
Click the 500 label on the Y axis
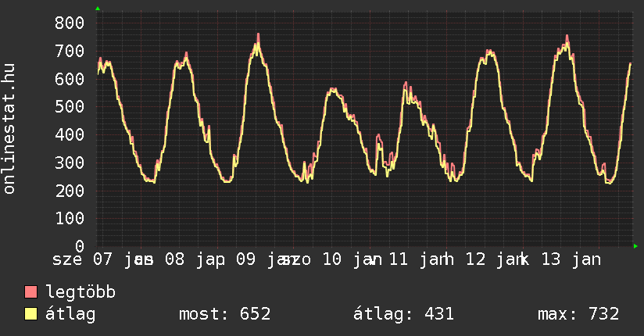pos(69,106)
